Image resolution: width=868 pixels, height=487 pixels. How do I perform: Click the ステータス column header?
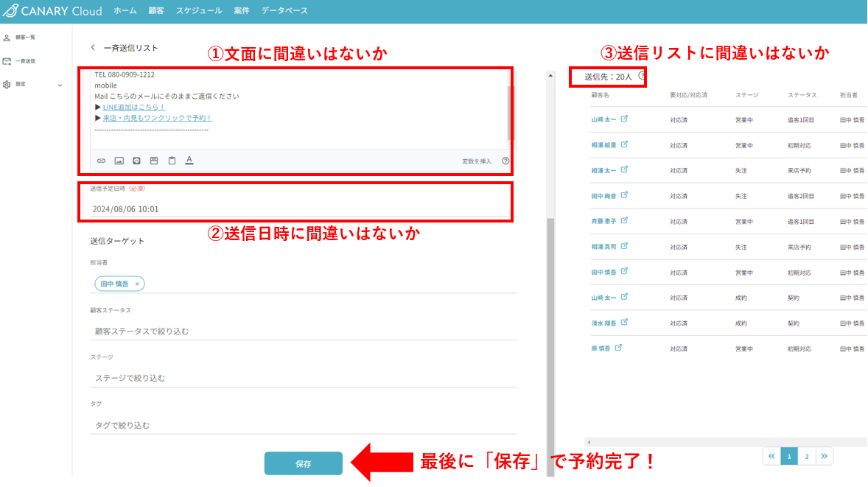click(x=802, y=95)
